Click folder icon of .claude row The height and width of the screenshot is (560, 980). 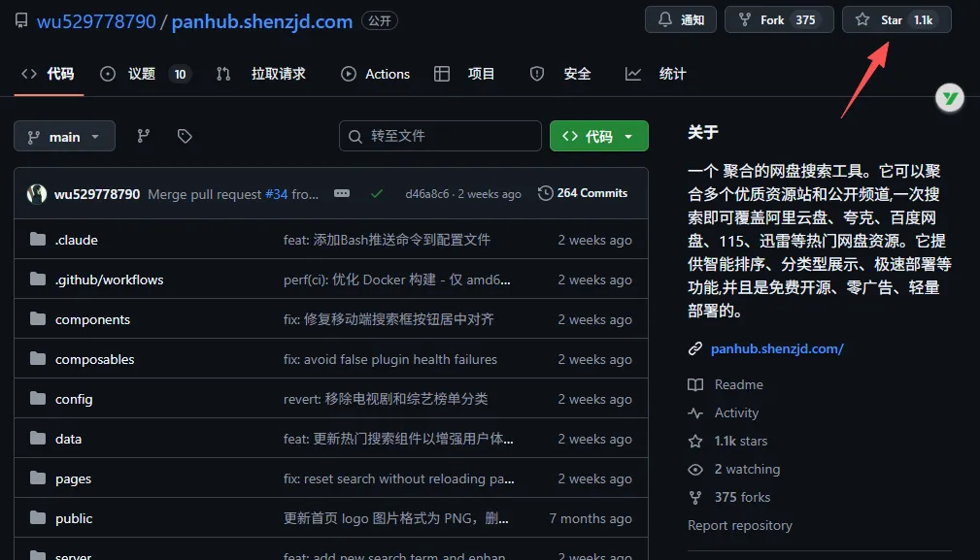pos(38,239)
